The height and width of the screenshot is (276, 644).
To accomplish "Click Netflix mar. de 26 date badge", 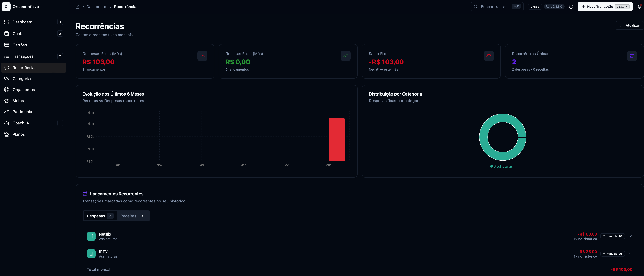I will point(612,236).
